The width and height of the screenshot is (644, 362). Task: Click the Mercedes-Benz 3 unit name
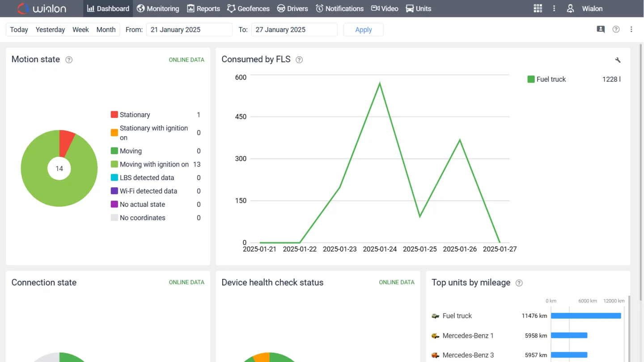[468, 355]
